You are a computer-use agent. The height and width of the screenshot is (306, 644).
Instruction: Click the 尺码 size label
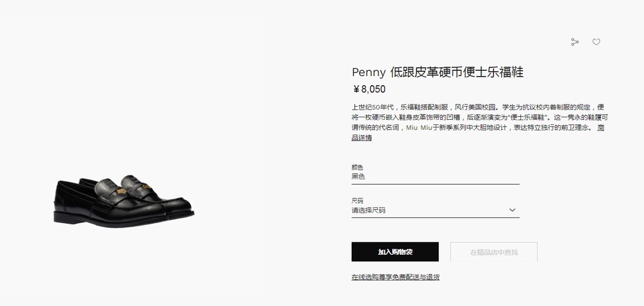(x=357, y=201)
